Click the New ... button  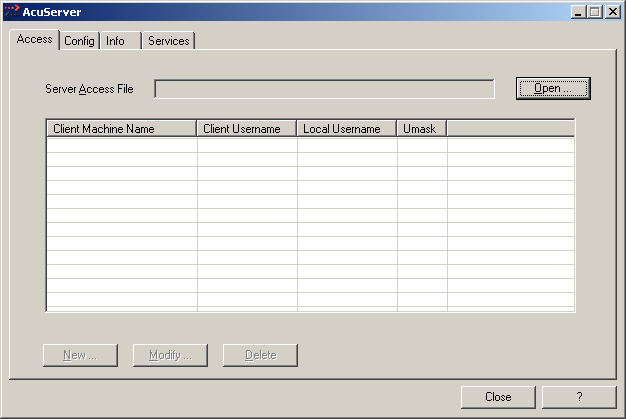[x=80, y=355]
